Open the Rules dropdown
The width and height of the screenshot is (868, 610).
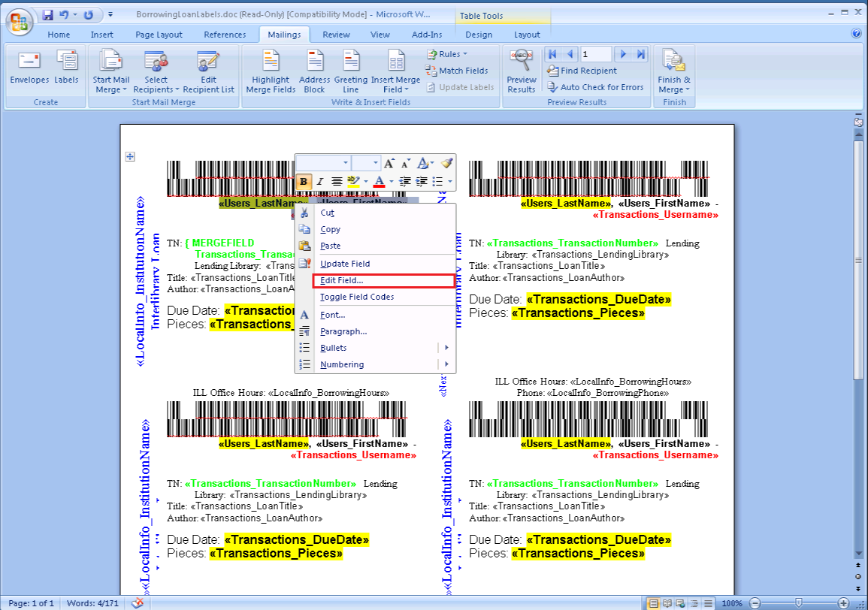click(x=448, y=54)
